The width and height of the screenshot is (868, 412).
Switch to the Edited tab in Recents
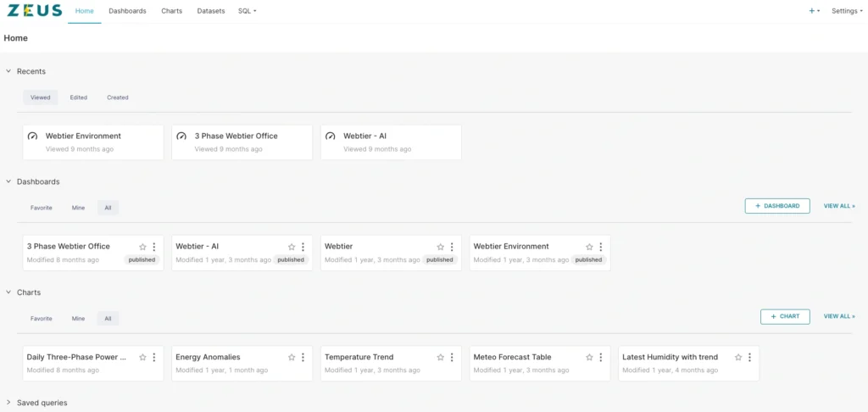pos(79,97)
